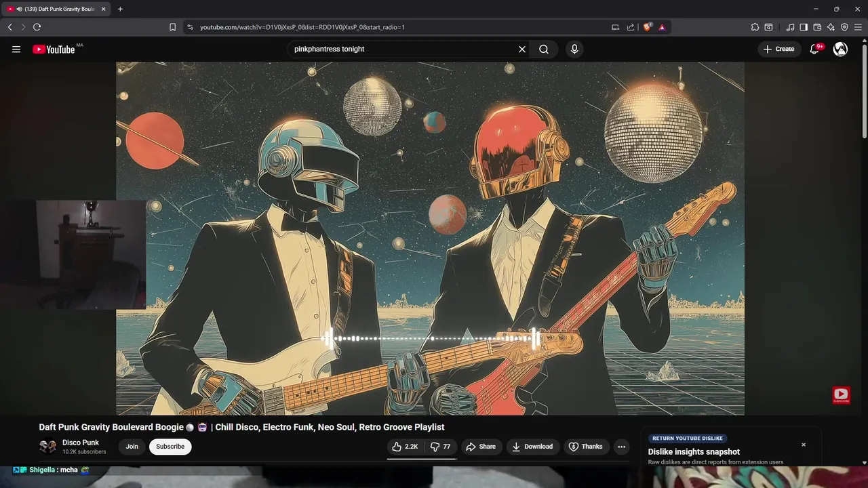Close the Daft Punk YouTube tab
Viewport: 868px width, 488px height.
point(104,9)
